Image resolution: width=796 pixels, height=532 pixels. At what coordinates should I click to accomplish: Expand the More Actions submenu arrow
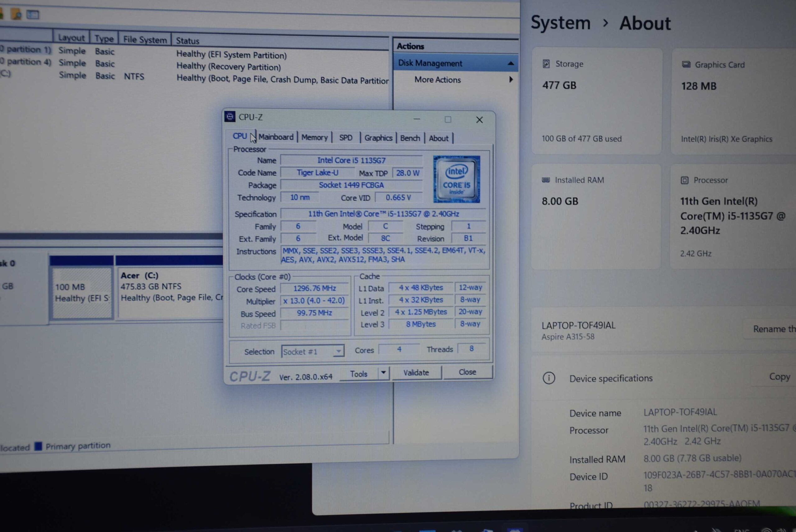point(511,80)
